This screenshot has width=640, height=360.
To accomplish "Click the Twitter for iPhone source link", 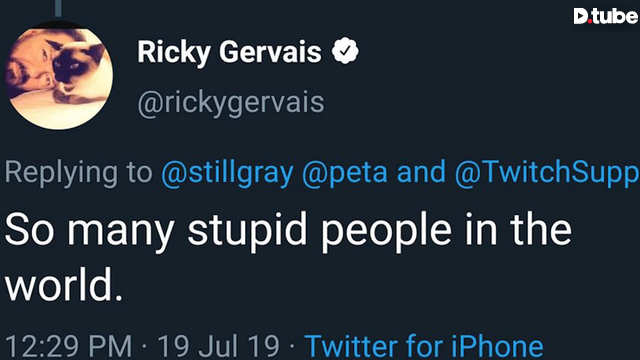I will pos(424,346).
